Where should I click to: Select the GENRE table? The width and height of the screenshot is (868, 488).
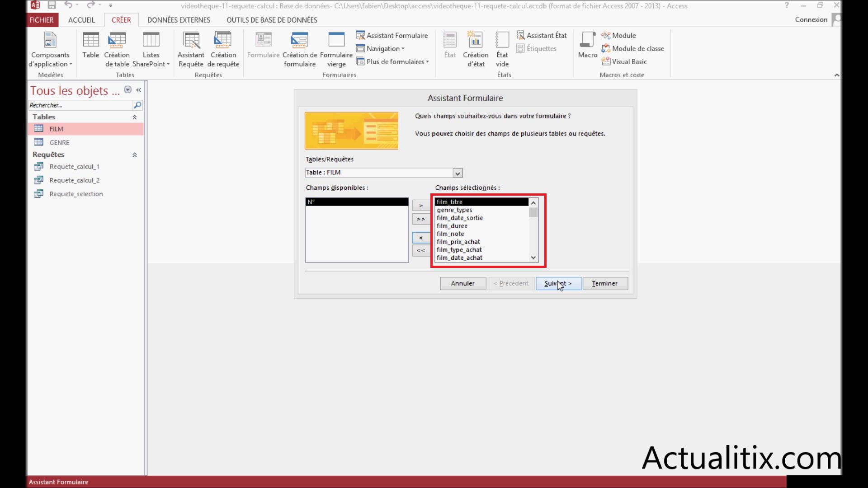coord(86,142)
